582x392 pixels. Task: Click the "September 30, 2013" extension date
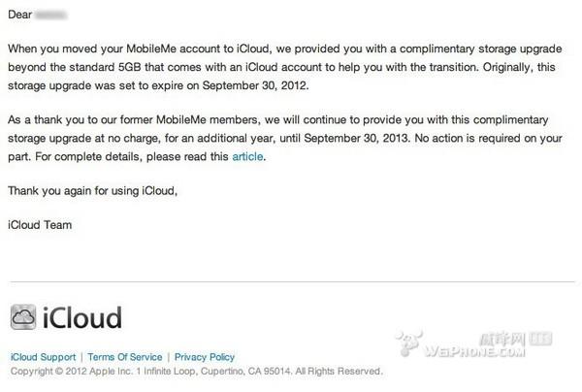coord(357,139)
